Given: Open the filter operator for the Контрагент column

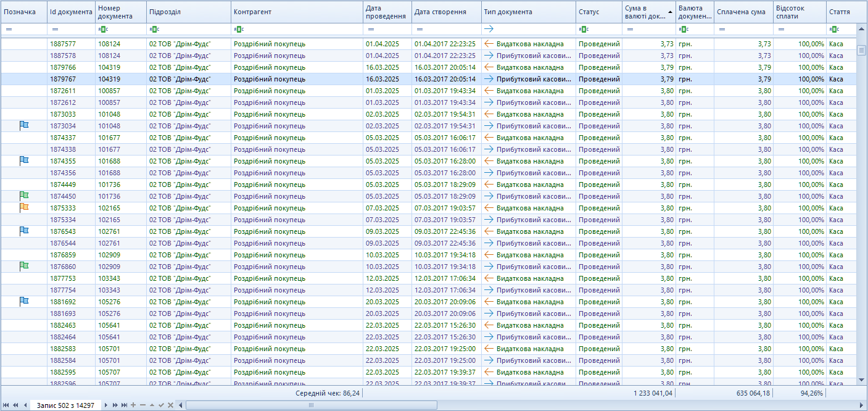Looking at the screenshot, I should point(238,29).
